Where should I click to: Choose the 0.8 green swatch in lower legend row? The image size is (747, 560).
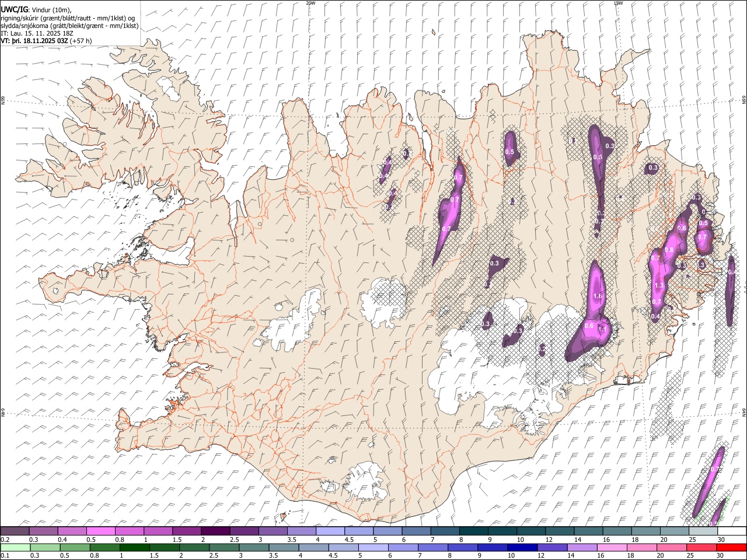point(104,548)
